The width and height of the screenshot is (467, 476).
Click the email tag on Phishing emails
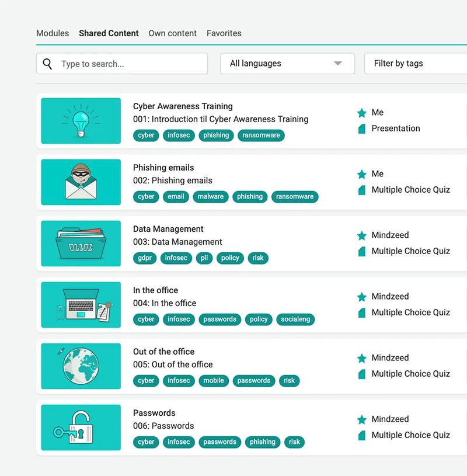[x=176, y=196]
